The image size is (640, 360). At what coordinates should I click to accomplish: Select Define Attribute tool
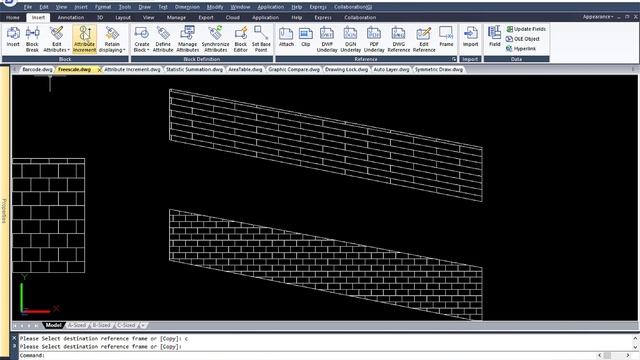[x=163, y=39]
